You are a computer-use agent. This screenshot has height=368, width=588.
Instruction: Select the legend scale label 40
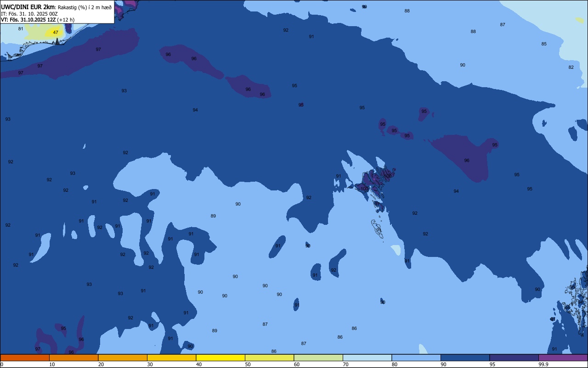point(199,364)
